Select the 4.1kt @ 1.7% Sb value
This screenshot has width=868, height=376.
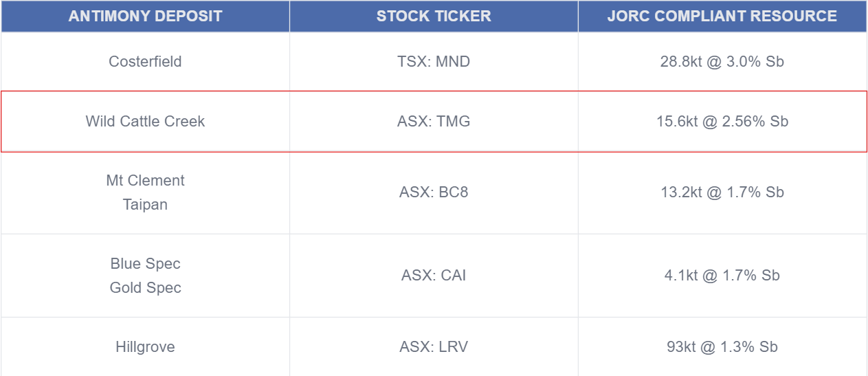point(722,276)
